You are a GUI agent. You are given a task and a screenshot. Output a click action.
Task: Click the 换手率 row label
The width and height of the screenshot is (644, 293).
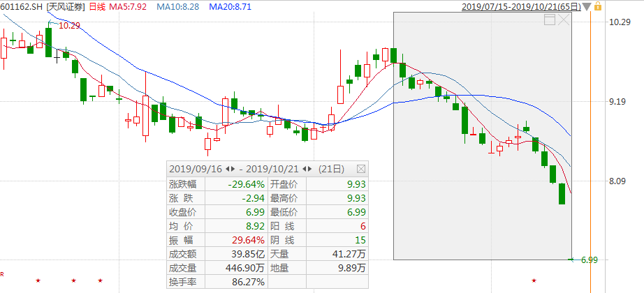[x=182, y=283]
